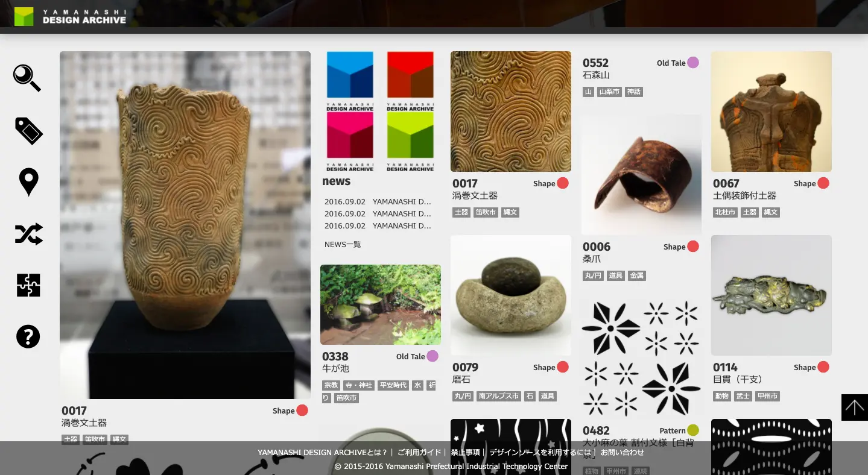This screenshot has width=868, height=475.
Task: Select the red Shape dot on 0114 目貫（干支）
Action: pyautogui.click(x=823, y=367)
